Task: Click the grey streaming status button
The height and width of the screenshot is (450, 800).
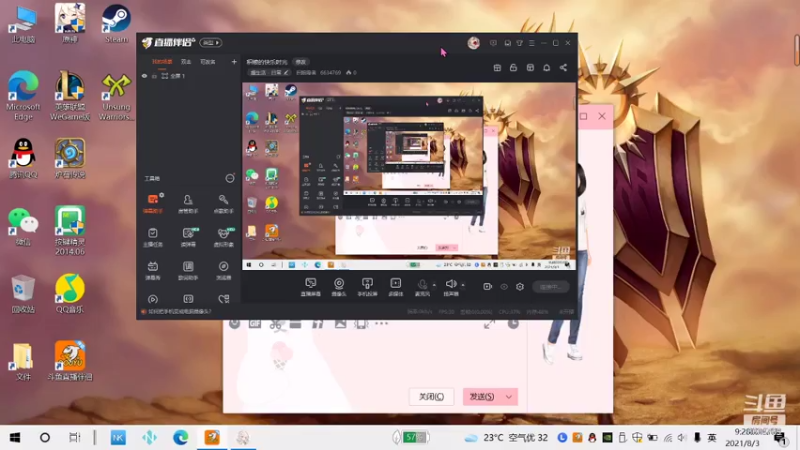Action: (551, 287)
